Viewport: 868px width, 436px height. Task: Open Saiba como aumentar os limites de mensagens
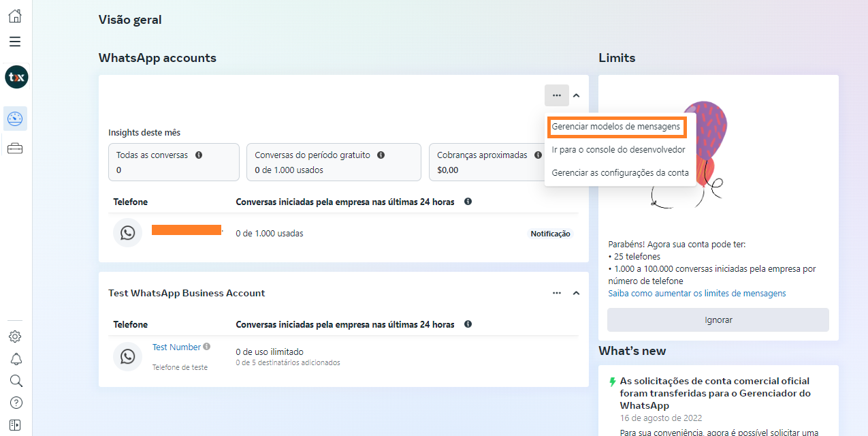[x=697, y=293]
